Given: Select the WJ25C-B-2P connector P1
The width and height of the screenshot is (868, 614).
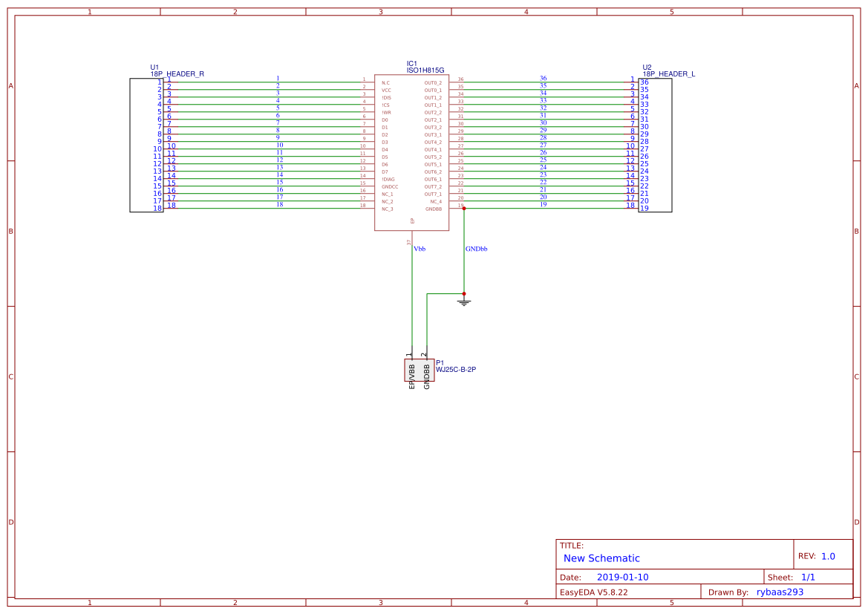Looking at the screenshot, I should [420, 369].
